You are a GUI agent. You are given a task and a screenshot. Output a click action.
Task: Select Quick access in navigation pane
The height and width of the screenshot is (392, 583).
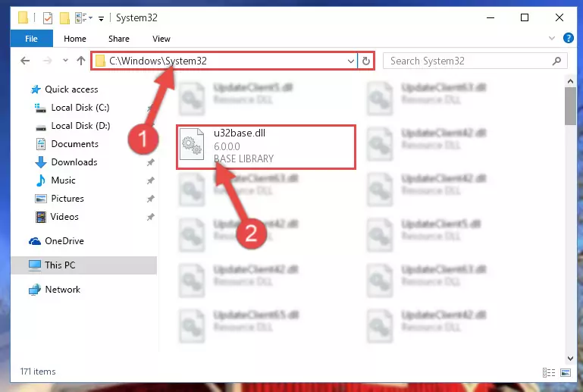pos(71,89)
